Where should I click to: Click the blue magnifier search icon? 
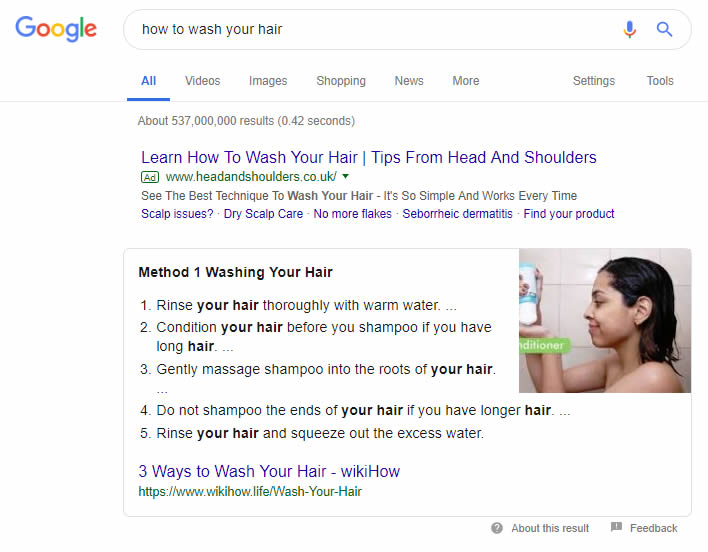point(664,29)
